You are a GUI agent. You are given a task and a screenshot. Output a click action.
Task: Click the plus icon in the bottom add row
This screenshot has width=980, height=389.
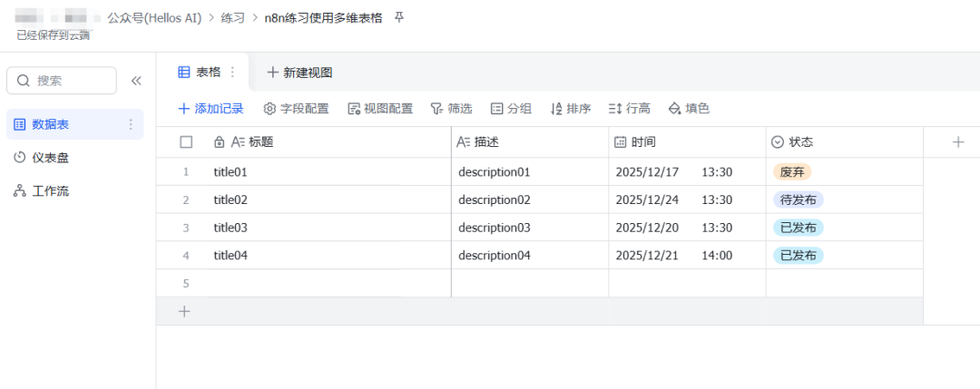point(184,311)
